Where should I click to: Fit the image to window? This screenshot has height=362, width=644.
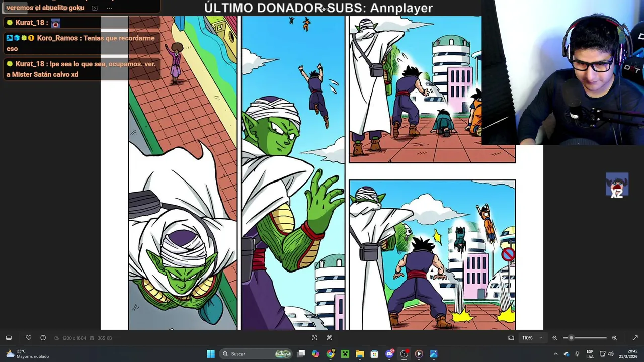511,338
